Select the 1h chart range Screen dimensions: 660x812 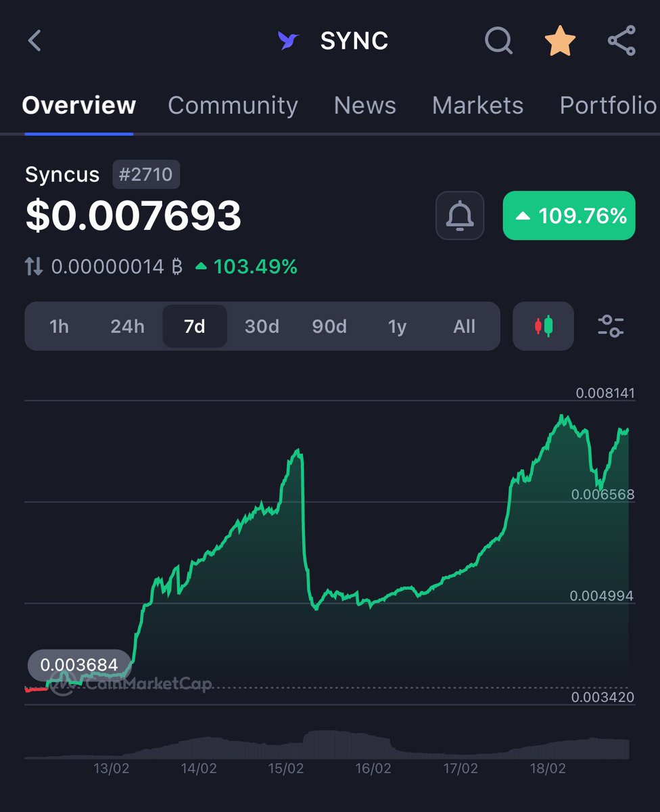[x=60, y=326]
